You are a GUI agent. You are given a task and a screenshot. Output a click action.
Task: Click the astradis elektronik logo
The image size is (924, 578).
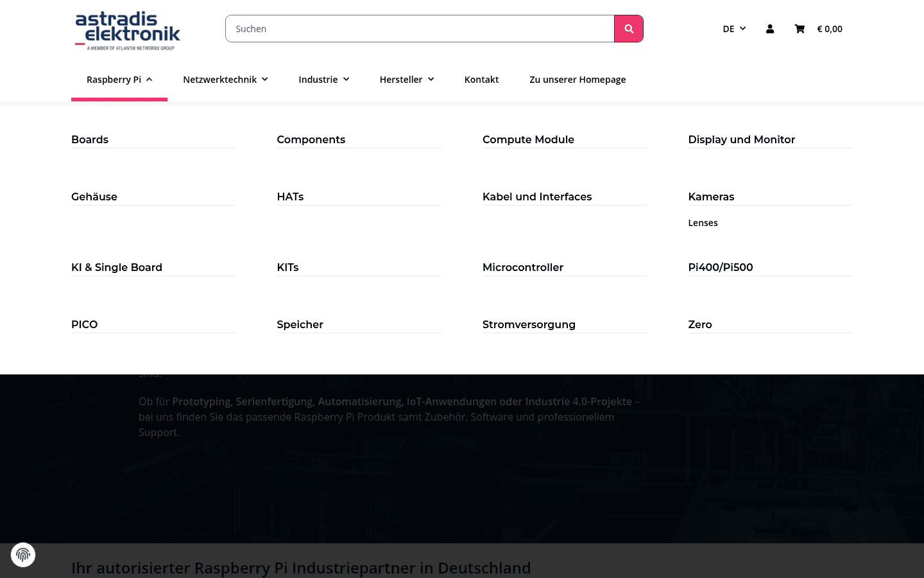click(128, 31)
